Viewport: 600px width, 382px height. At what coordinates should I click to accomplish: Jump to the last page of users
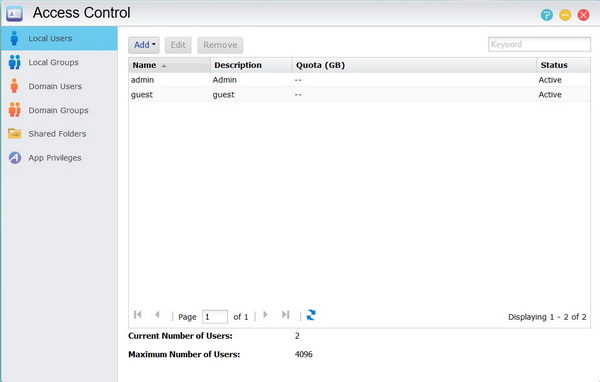coord(285,315)
